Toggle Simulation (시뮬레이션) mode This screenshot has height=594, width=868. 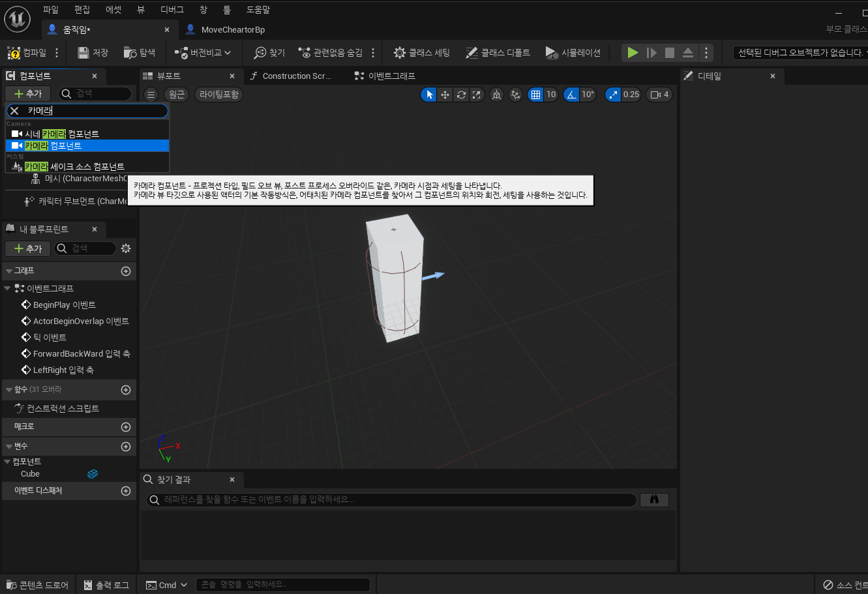click(572, 53)
